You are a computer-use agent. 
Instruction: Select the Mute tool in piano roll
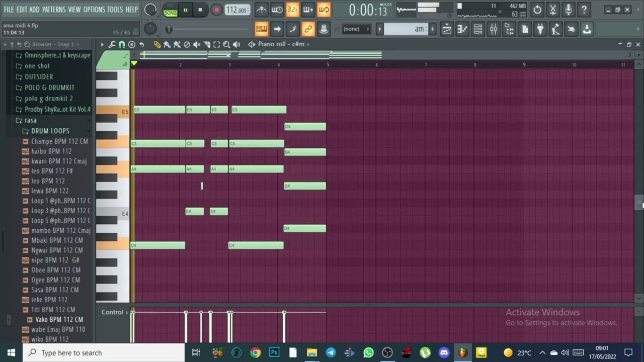coord(197,44)
